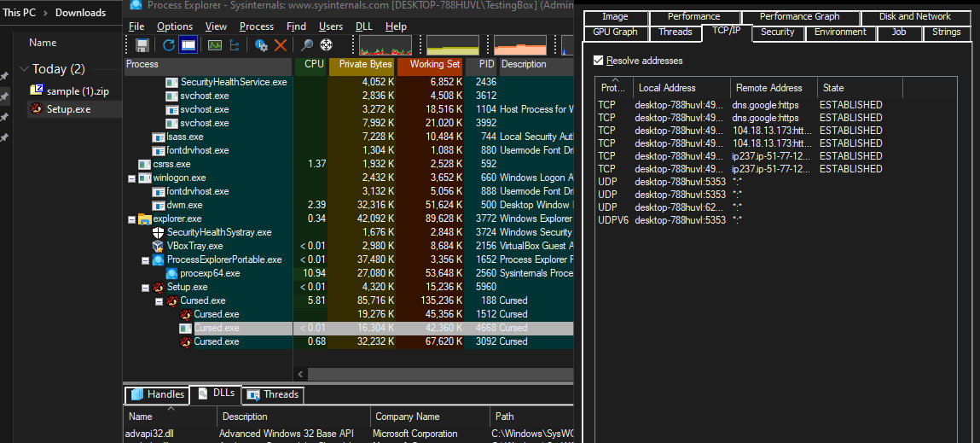Select the DLLs lower pane tab
Image resolution: width=980 pixels, height=443 pixels.
tap(216, 393)
